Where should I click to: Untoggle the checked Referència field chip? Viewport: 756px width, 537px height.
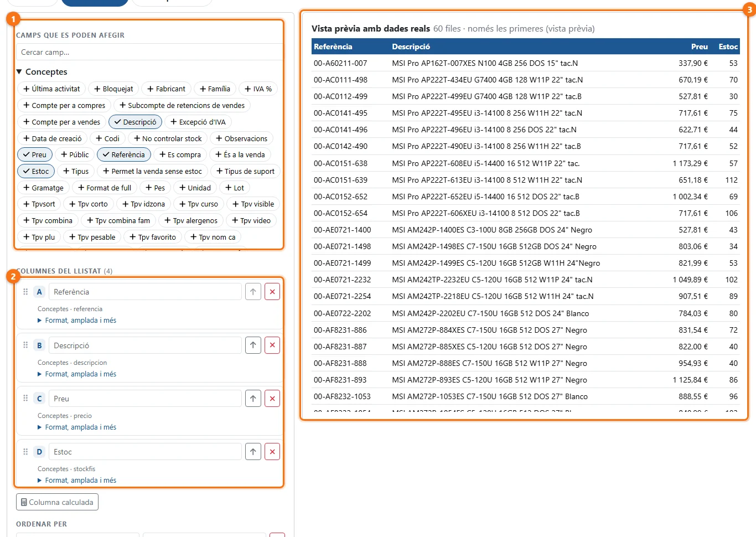[124, 154]
